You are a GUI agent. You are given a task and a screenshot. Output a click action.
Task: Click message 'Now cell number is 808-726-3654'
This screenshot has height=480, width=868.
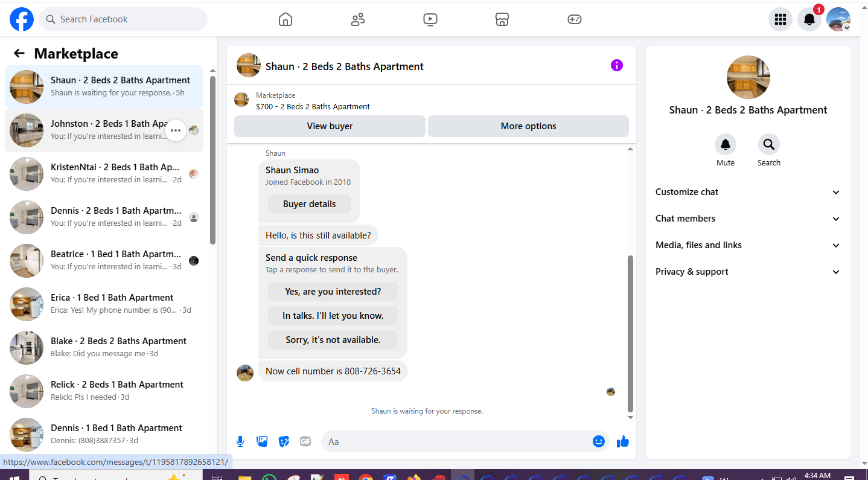point(333,371)
